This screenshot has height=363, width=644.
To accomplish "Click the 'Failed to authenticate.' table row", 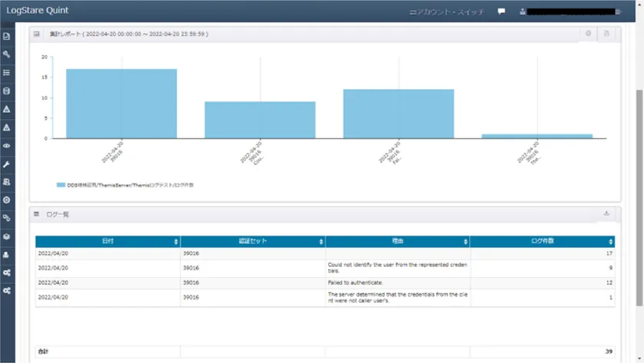I will pos(324,282).
